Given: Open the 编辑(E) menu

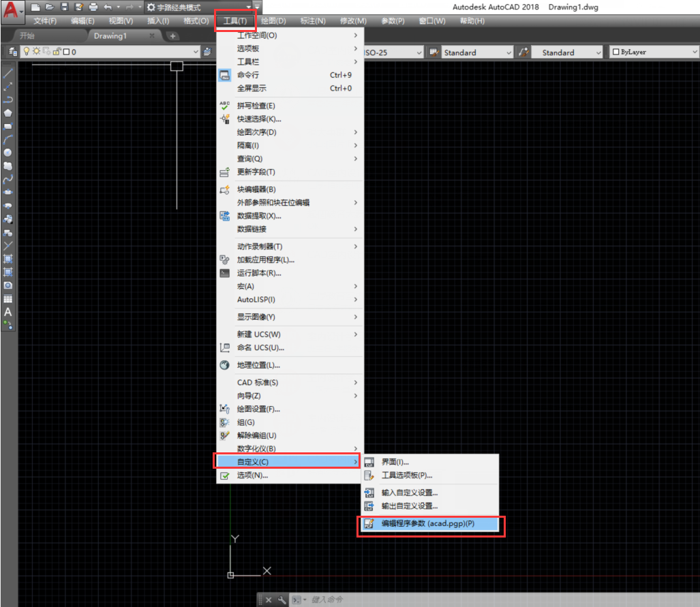Looking at the screenshot, I should [82, 21].
